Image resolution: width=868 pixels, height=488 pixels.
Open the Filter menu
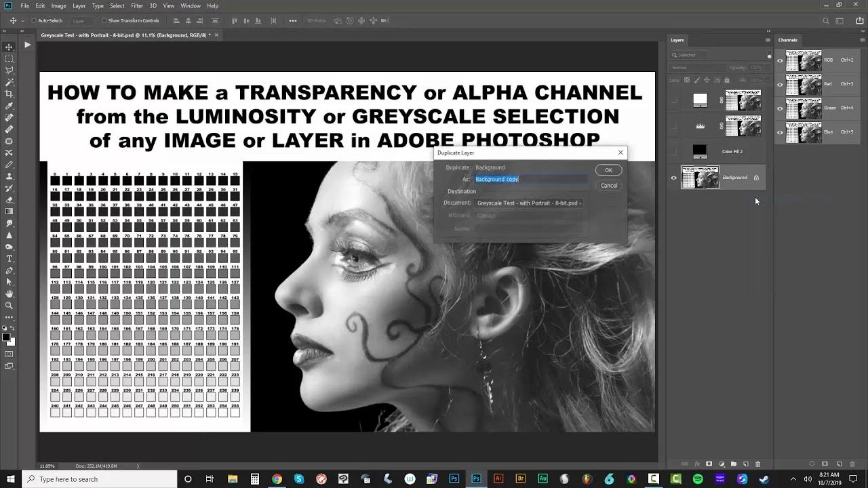click(137, 6)
